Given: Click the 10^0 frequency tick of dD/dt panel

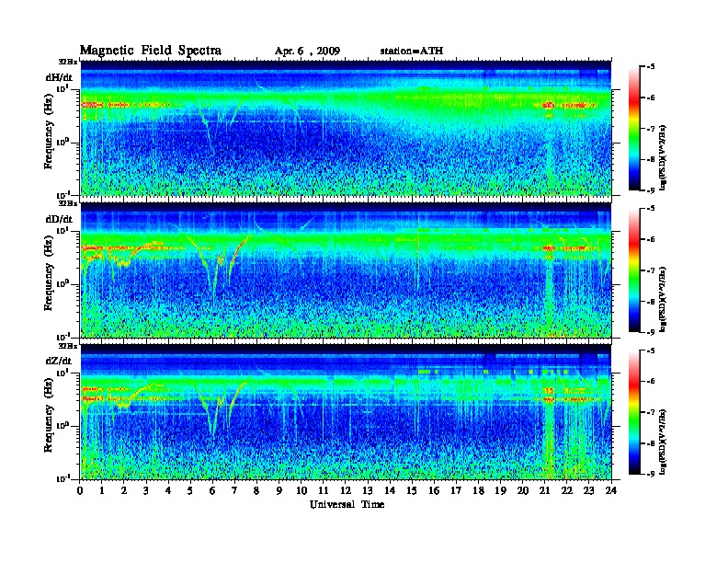Looking at the screenshot, I should click(x=63, y=283).
